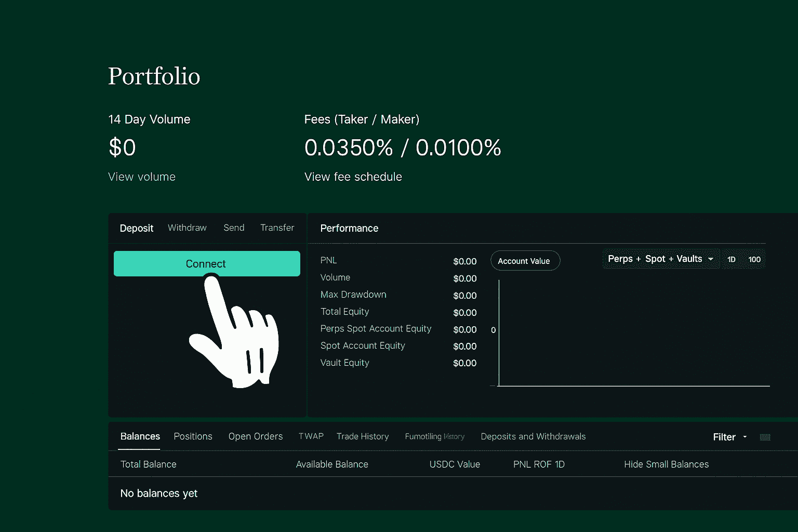
Task: Switch to the Withdraw tab
Action: (187, 228)
